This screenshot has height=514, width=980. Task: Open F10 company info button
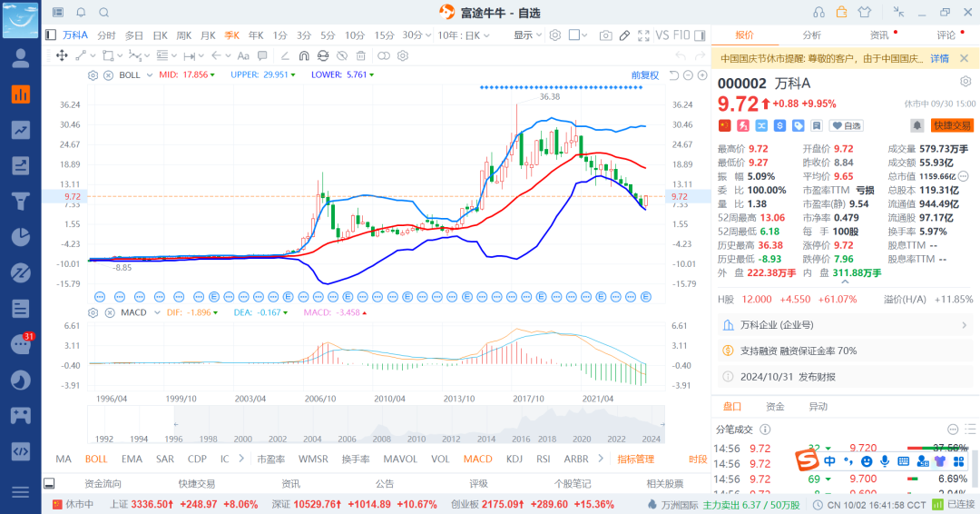tap(681, 35)
